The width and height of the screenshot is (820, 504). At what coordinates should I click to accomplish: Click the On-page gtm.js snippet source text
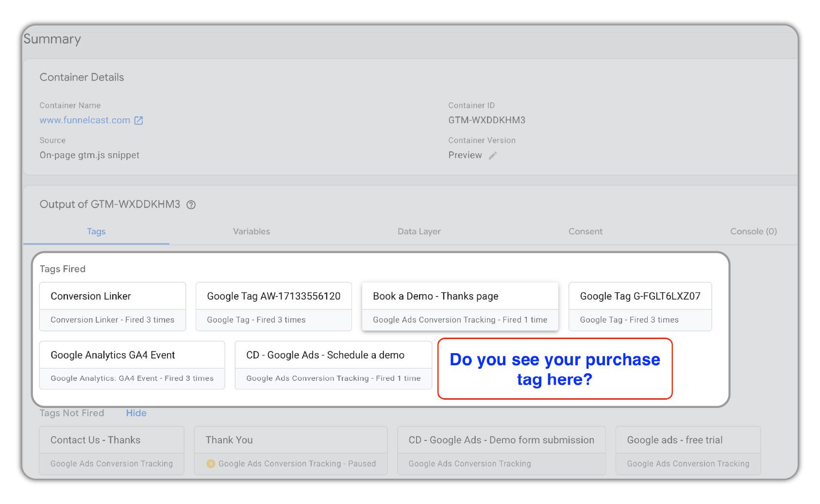point(89,155)
